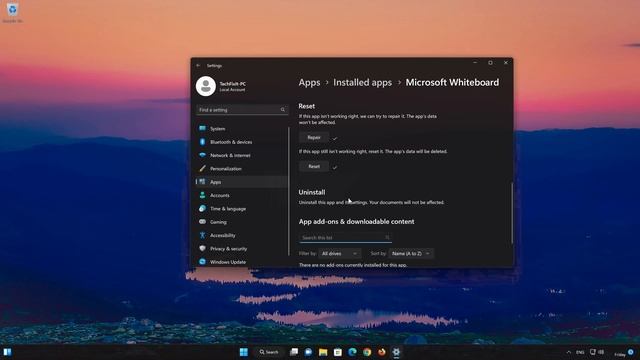Open Widgets at the taskbar's far left
Screen dimensions: 640x360
point(7,352)
